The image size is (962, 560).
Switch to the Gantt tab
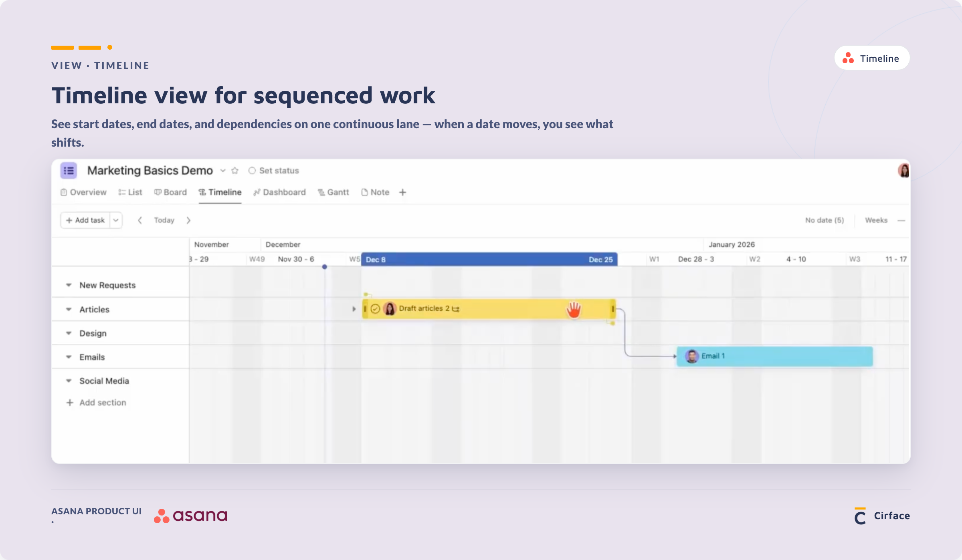(333, 192)
